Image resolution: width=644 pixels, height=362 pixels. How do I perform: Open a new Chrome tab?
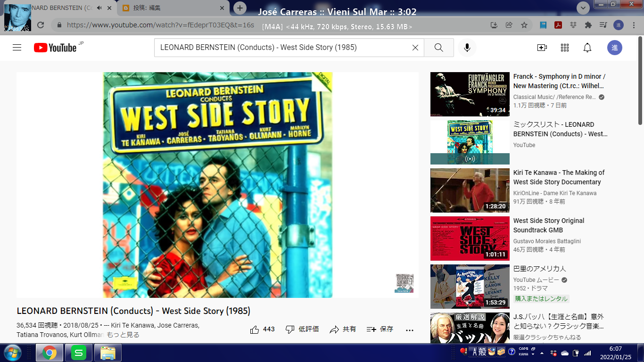click(240, 8)
